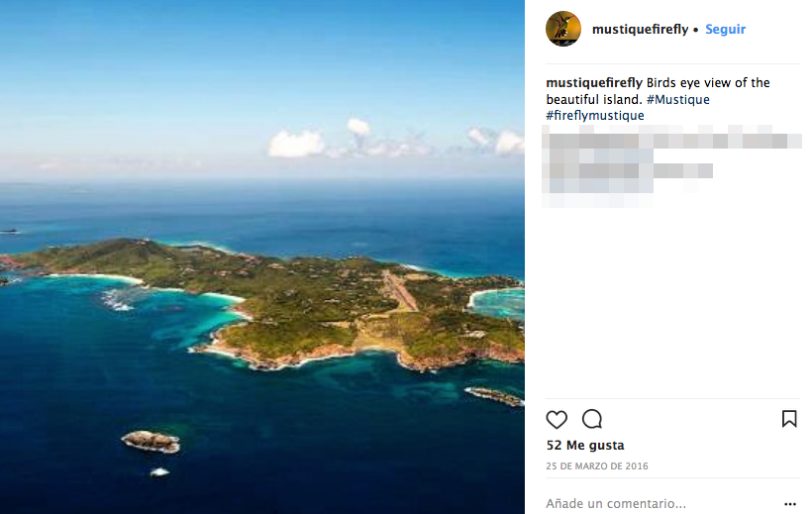This screenshot has width=812, height=514.
Task: Click the white clouds in the photo
Action: [297, 145]
